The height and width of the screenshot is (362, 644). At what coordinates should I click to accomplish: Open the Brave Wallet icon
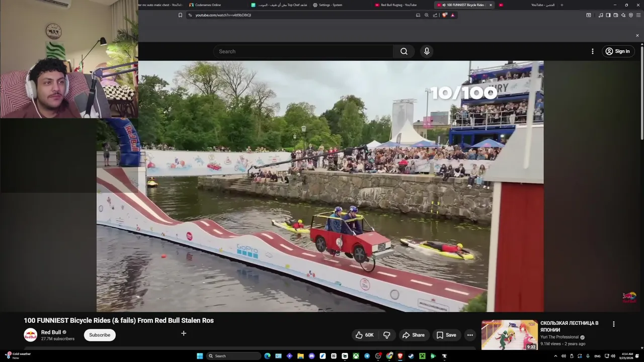pyautogui.click(x=615, y=15)
